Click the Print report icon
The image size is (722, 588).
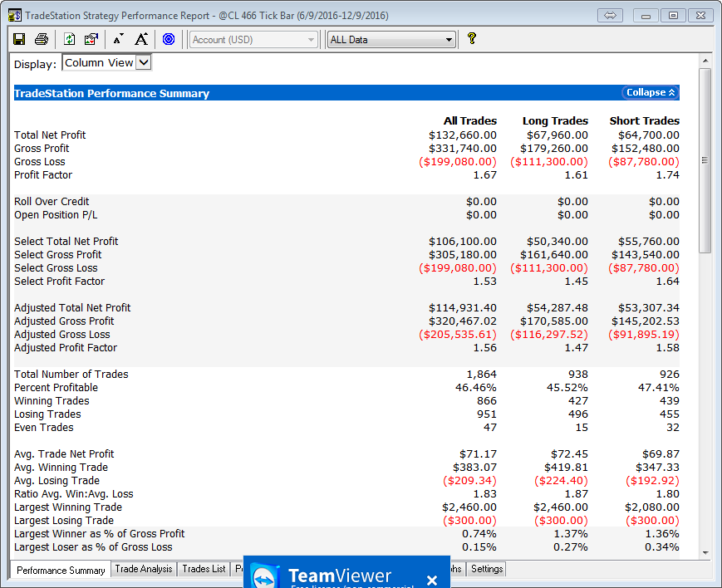[x=42, y=39]
